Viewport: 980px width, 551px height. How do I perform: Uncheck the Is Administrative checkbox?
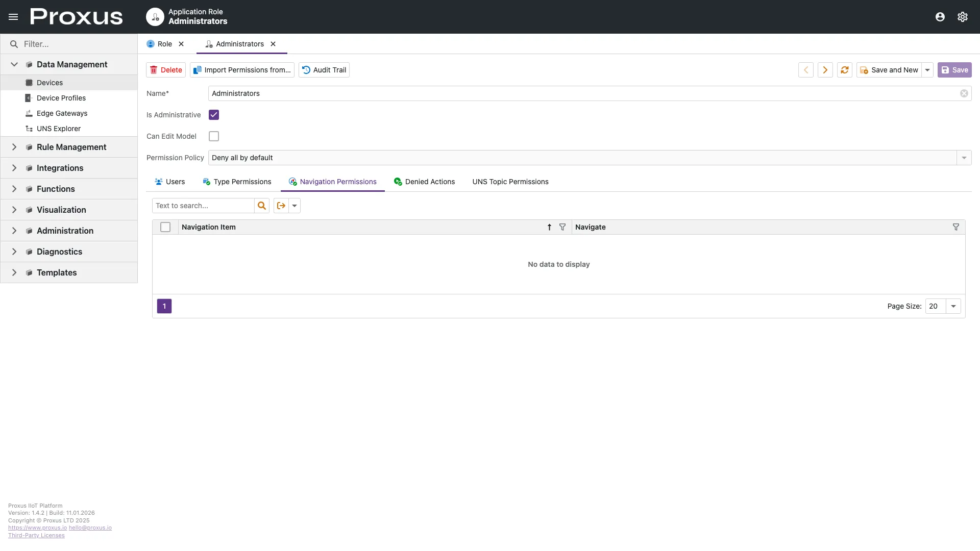214,115
